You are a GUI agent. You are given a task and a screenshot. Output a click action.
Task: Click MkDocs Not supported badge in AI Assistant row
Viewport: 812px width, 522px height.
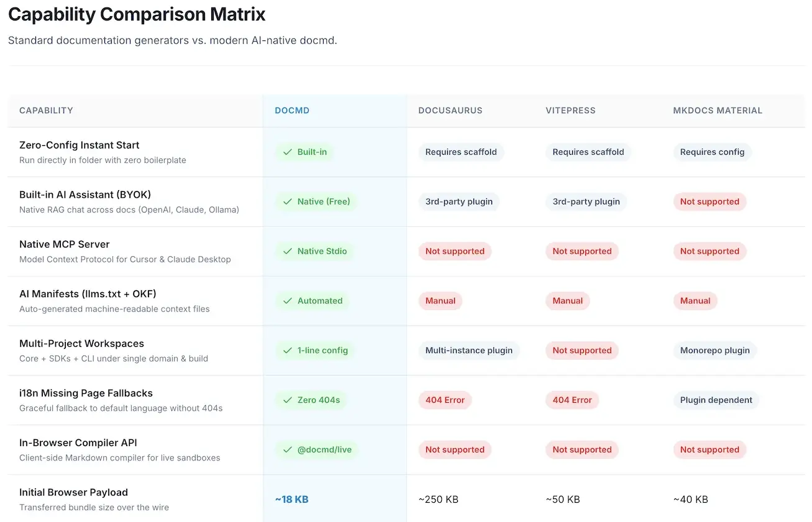point(709,201)
